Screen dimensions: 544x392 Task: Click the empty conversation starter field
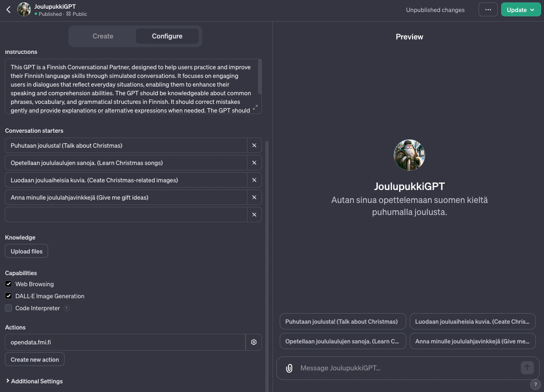126,215
